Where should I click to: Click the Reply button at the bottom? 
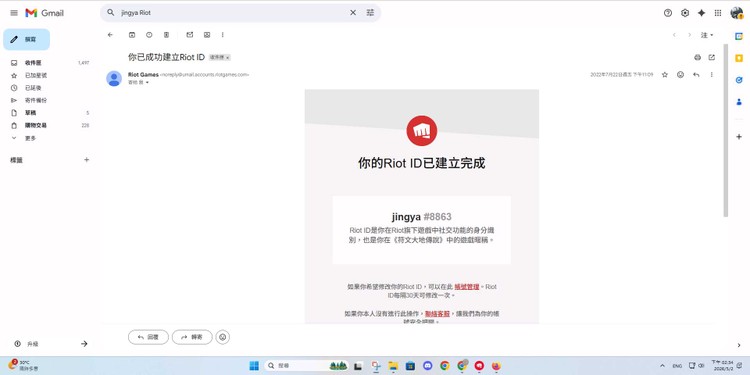(148, 337)
